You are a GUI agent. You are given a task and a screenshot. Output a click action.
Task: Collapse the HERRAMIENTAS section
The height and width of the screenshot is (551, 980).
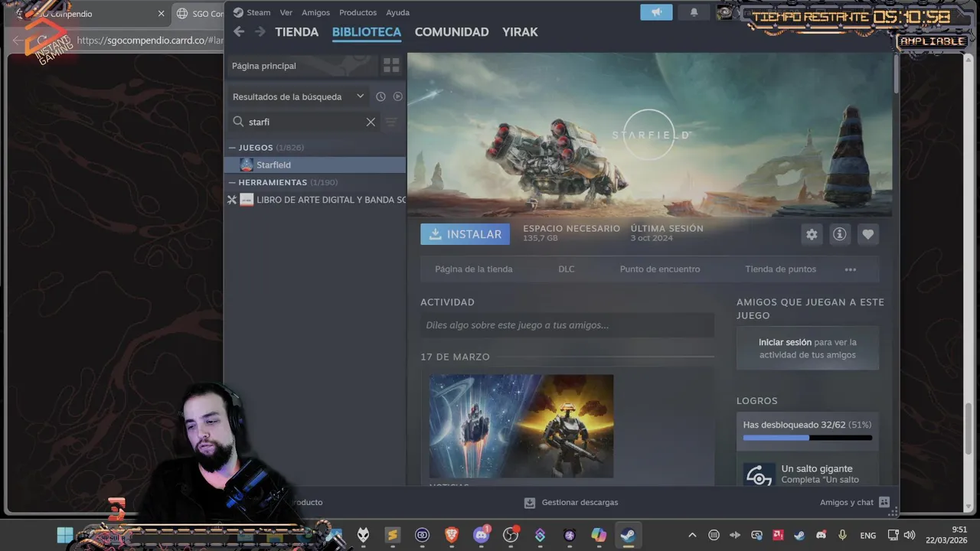(x=232, y=182)
